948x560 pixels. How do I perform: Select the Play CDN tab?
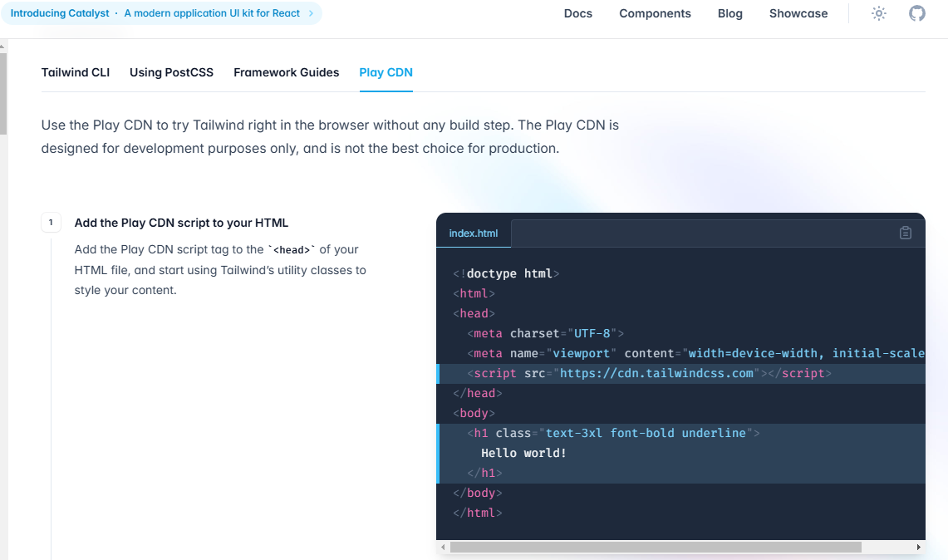[x=386, y=72]
